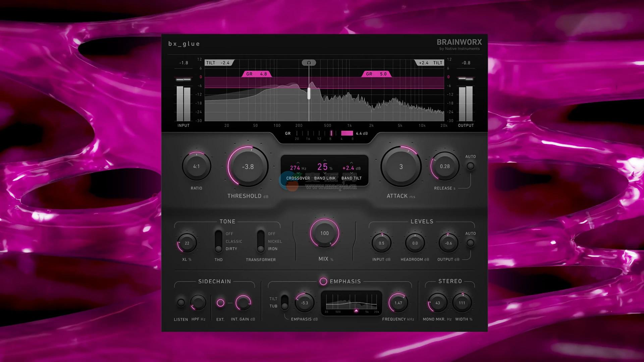Flip the TILT/TUB emphasis switch
This screenshot has width=644, height=362.
284,302
